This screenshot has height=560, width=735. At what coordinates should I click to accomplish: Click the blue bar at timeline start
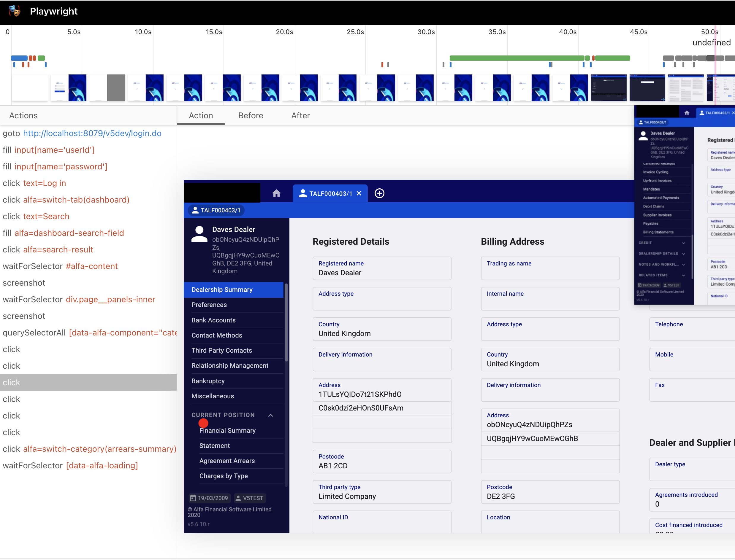point(19,58)
